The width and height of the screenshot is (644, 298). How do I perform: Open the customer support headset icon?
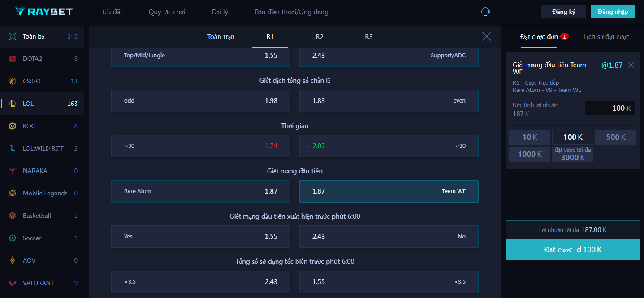click(485, 12)
